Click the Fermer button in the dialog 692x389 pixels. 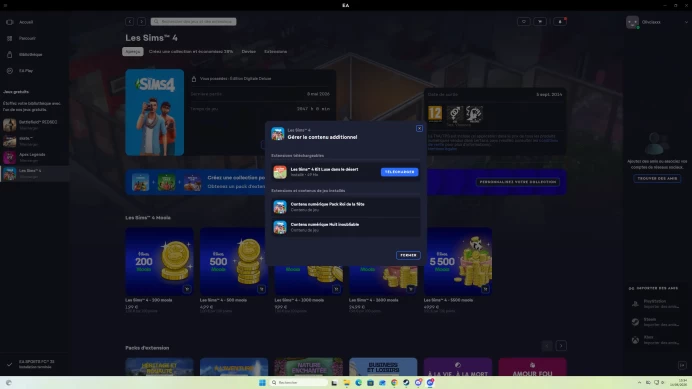point(408,255)
